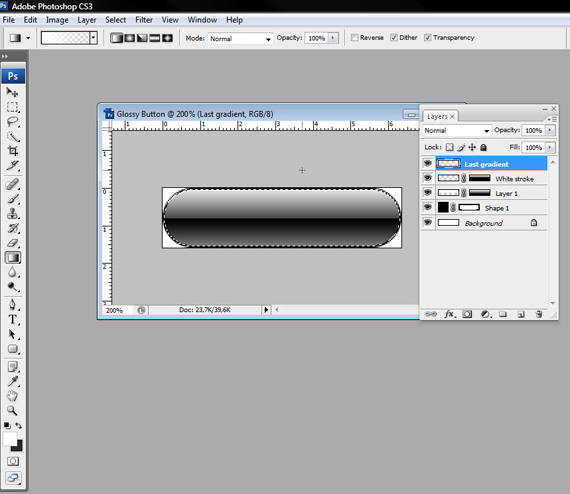Image resolution: width=570 pixels, height=494 pixels.
Task: Open the Filter menu
Action: (x=144, y=20)
